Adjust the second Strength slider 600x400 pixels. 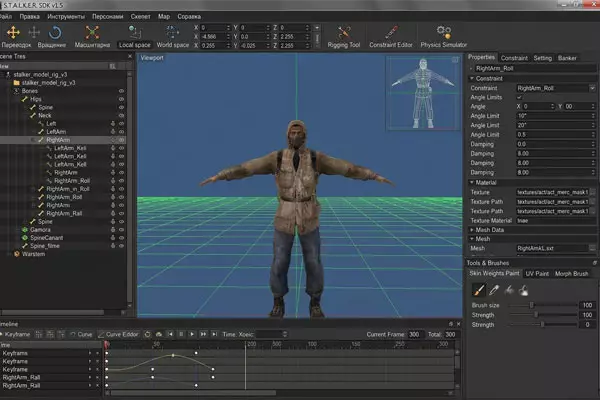[x=543, y=324]
